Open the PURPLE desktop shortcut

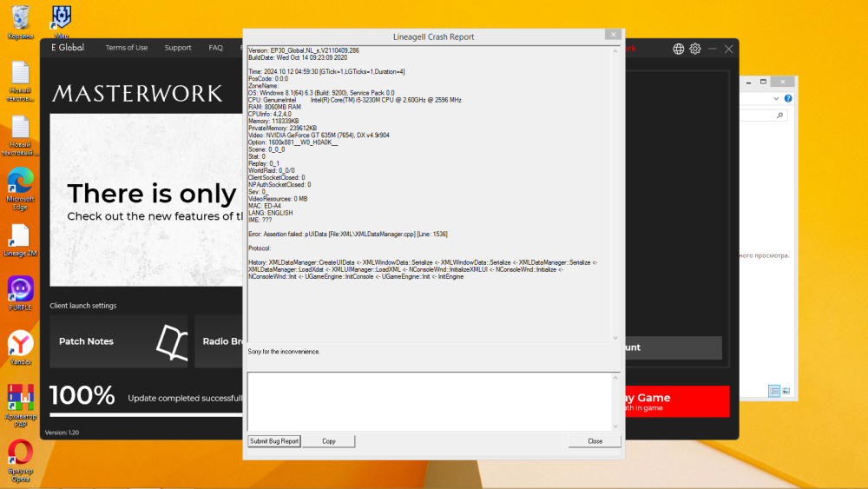coord(21,289)
